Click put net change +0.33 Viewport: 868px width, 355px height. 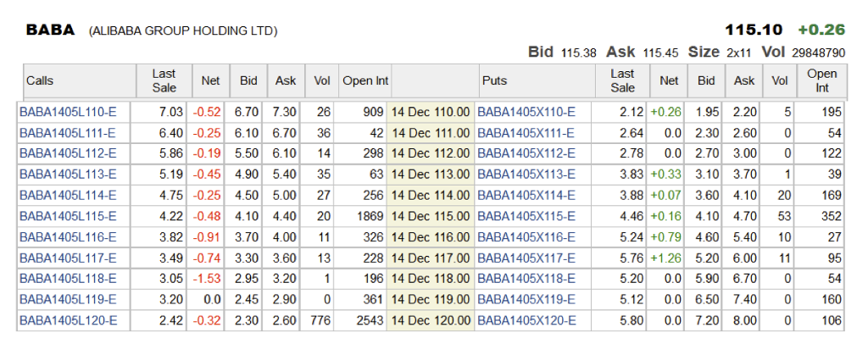665,175
